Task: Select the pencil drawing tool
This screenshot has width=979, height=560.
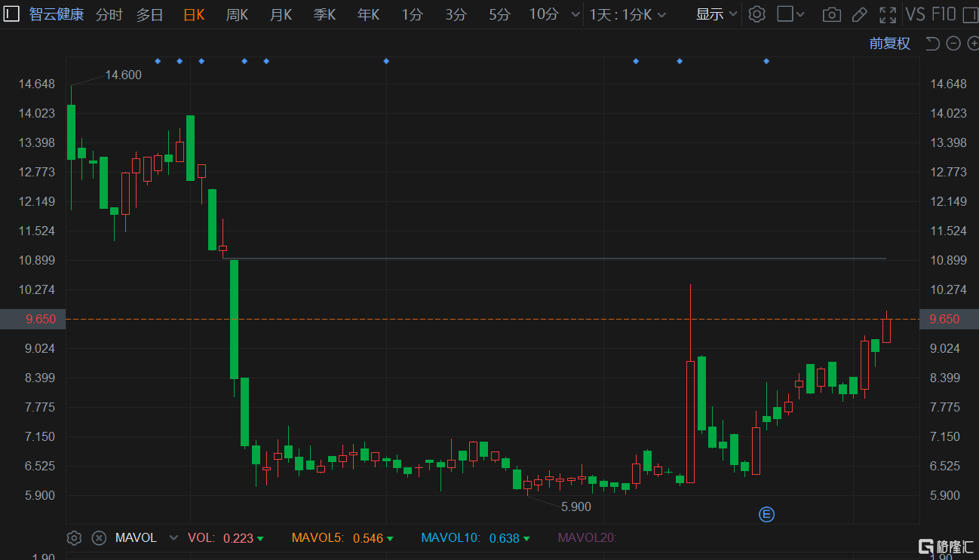Action: (859, 14)
